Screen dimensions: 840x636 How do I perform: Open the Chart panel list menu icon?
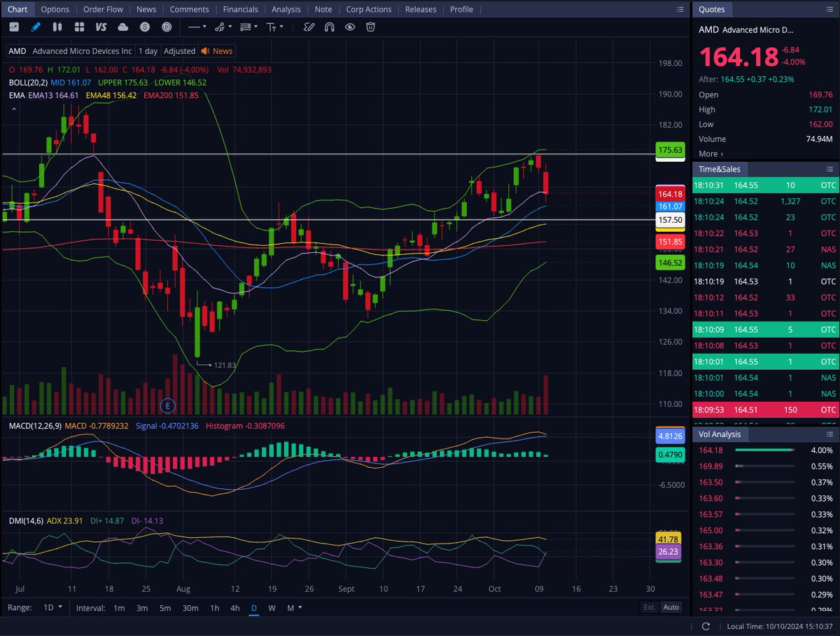(680, 9)
